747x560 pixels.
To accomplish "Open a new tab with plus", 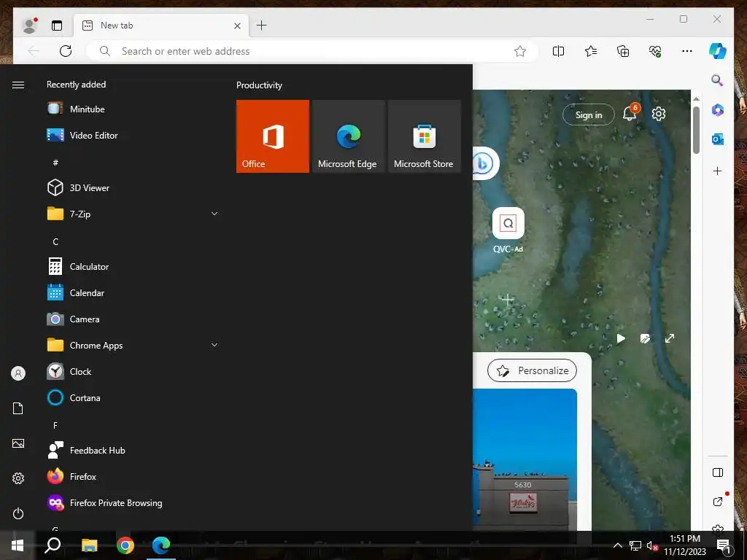I will (262, 26).
